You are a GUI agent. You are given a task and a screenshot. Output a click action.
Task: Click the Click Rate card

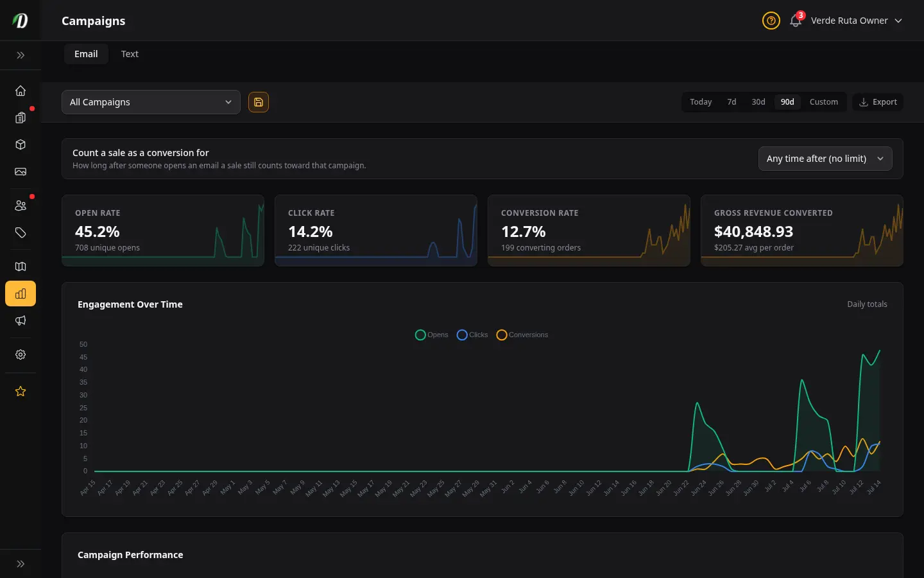click(376, 231)
